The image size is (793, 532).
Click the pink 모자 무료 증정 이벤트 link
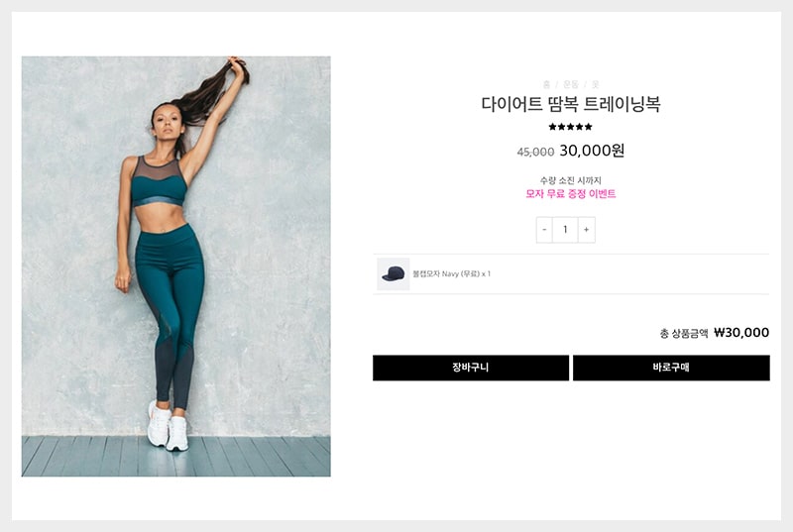pos(571,193)
